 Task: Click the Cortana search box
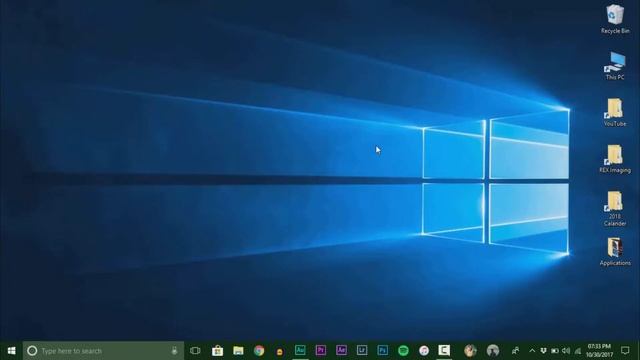click(x=103, y=351)
